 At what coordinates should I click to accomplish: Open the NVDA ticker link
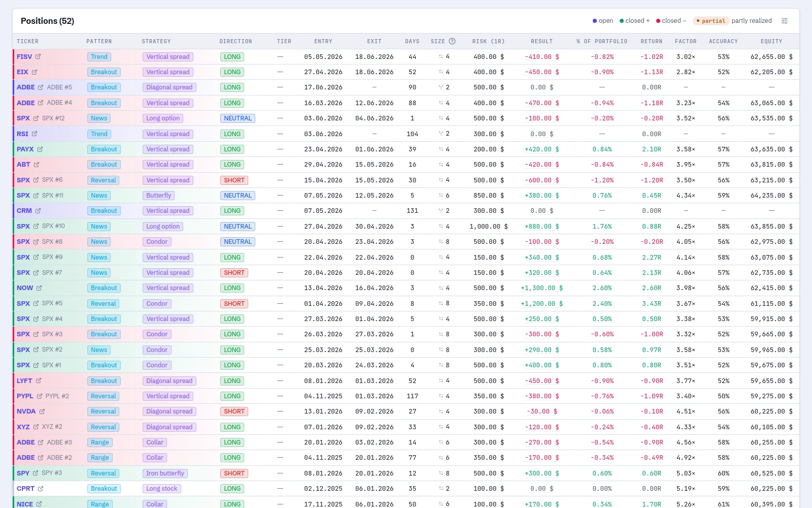tap(26, 411)
